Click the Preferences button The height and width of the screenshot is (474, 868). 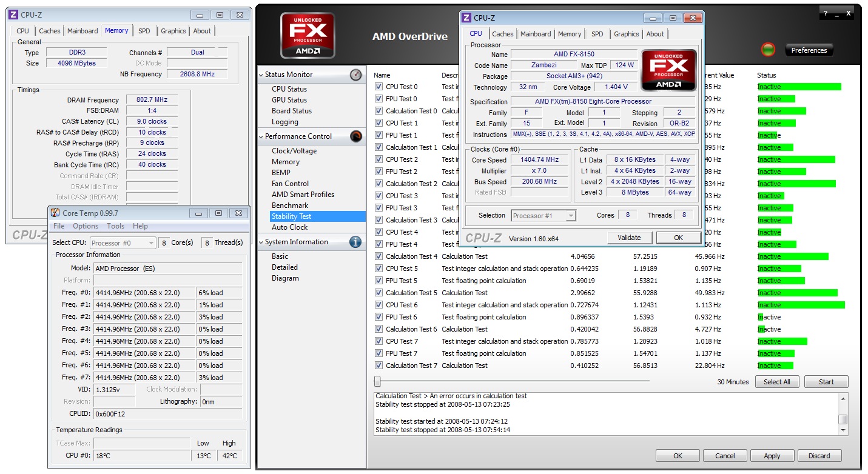point(809,50)
